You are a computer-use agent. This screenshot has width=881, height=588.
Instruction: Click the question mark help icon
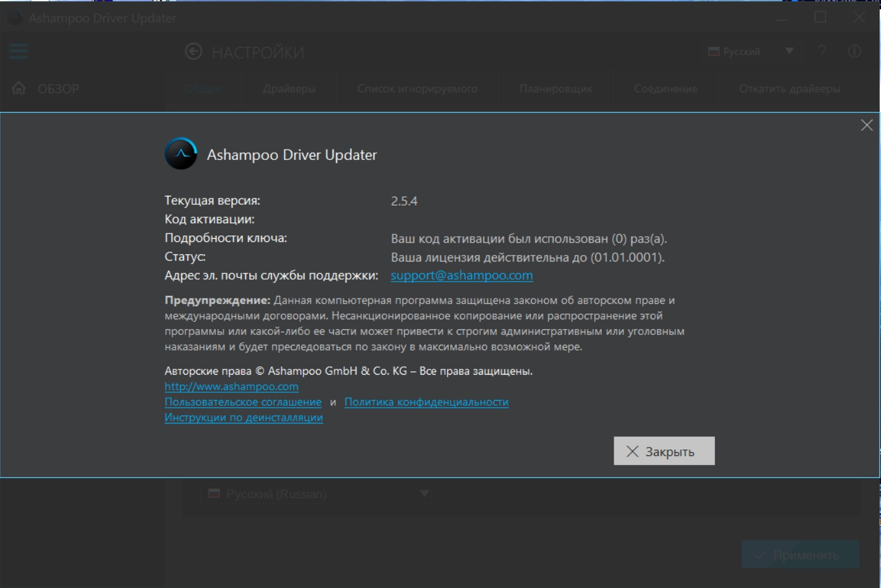click(x=822, y=51)
